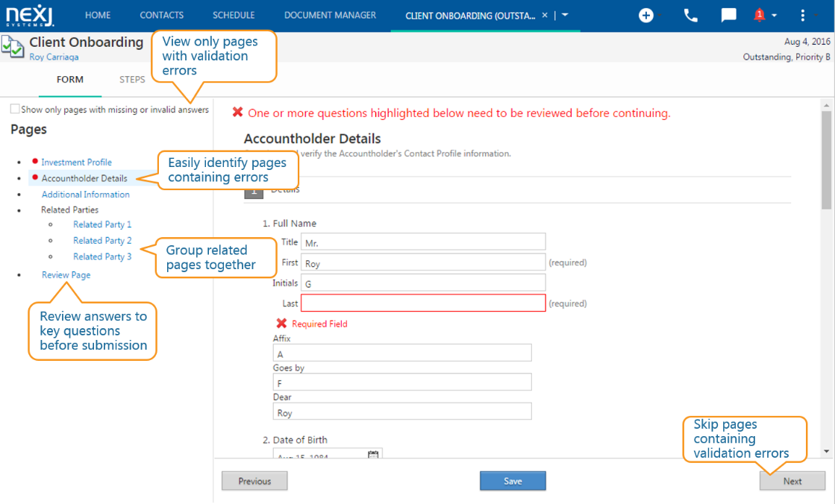The width and height of the screenshot is (835, 504).
Task: Click the form's vertical scrollbar thumb
Action: pos(826,160)
